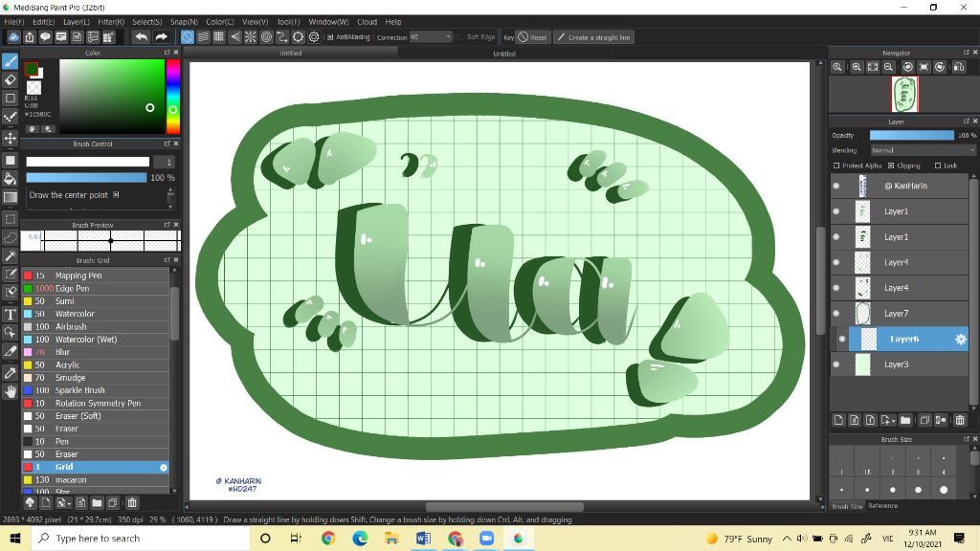This screenshot has height=551, width=980.
Task: Hide the Layer7 layer
Action: click(836, 314)
